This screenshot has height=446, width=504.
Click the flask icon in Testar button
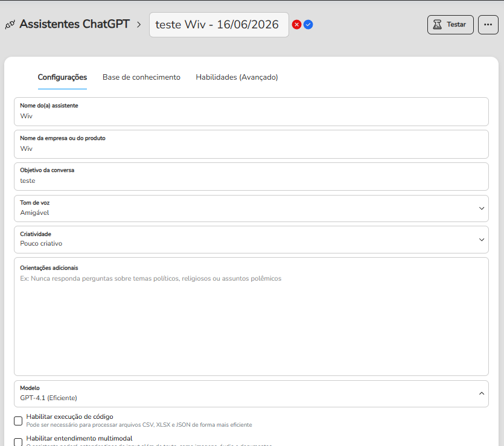click(437, 24)
